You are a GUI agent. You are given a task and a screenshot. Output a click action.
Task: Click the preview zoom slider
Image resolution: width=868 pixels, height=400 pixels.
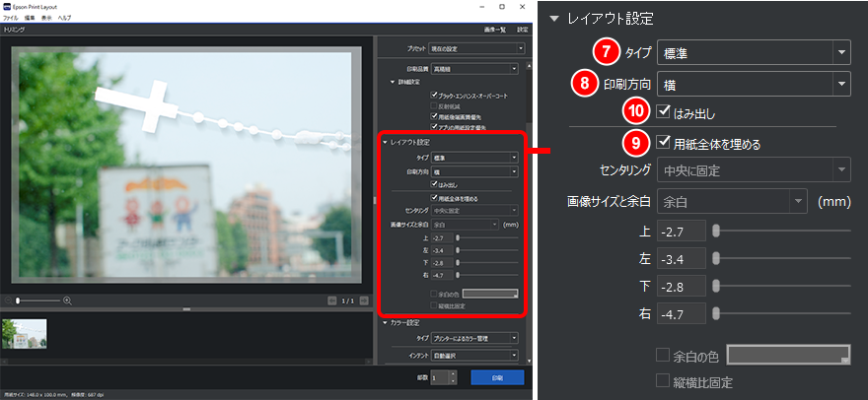tap(39, 300)
